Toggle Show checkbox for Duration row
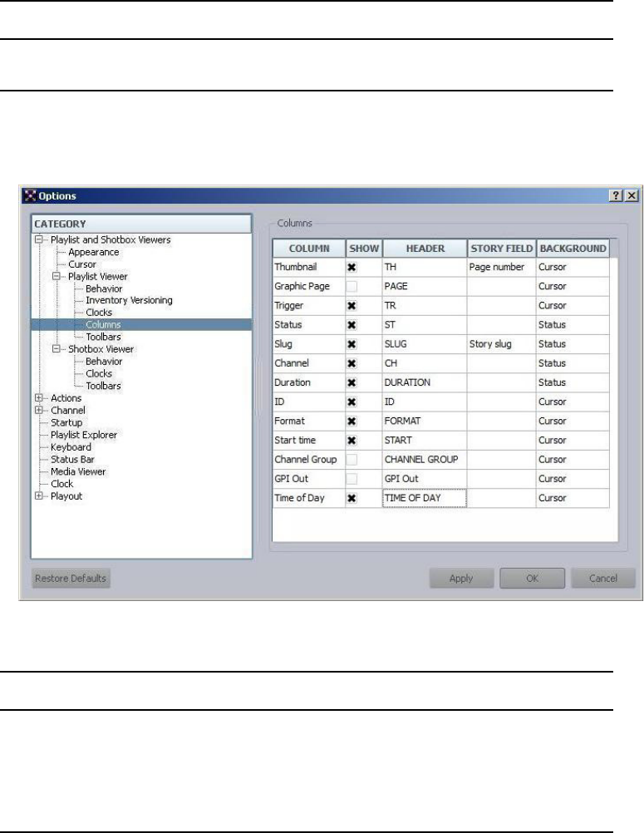The image size is (644, 833). [x=351, y=382]
